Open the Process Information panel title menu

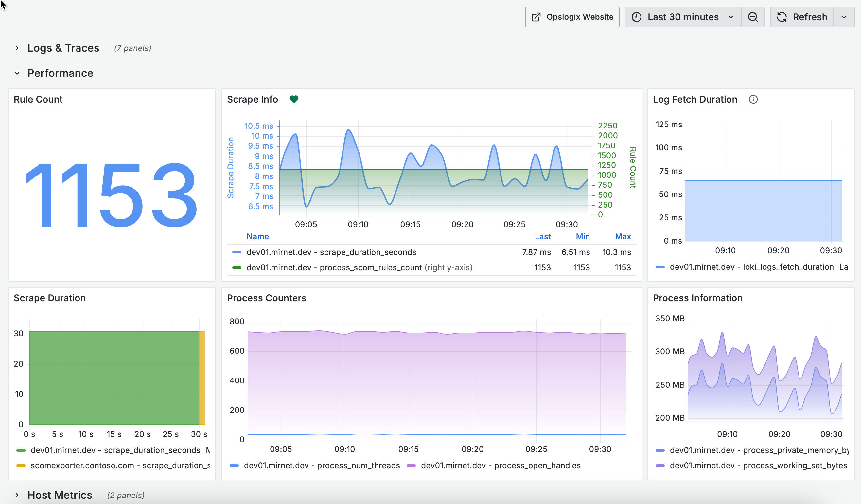(x=697, y=298)
